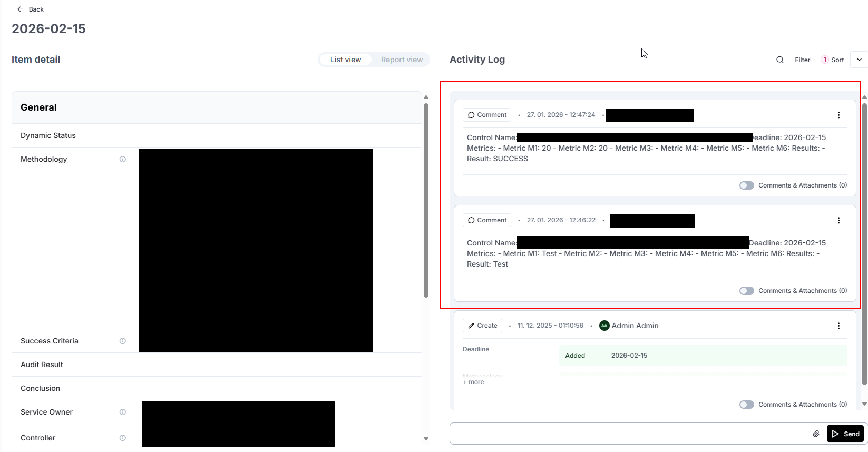This screenshot has height=452, width=868.
Task: Click the Send button
Action: click(x=845, y=434)
